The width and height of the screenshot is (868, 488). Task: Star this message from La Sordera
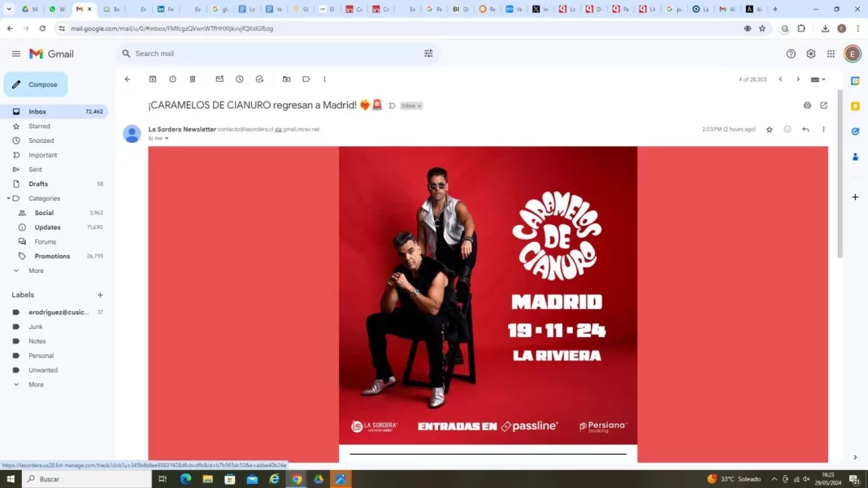coord(769,130)
